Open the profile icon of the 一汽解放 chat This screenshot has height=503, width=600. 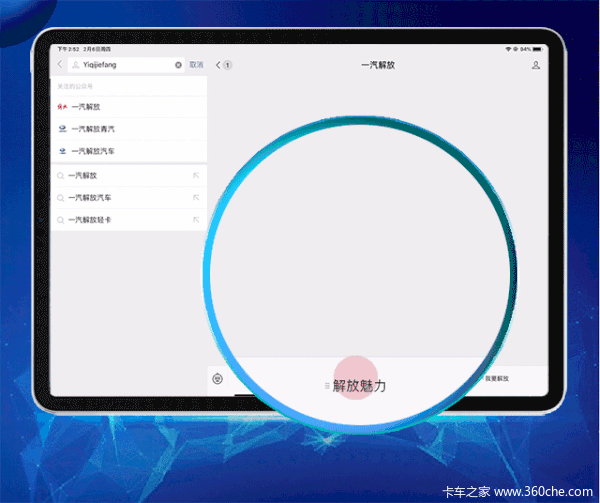[x=536, y=65]
